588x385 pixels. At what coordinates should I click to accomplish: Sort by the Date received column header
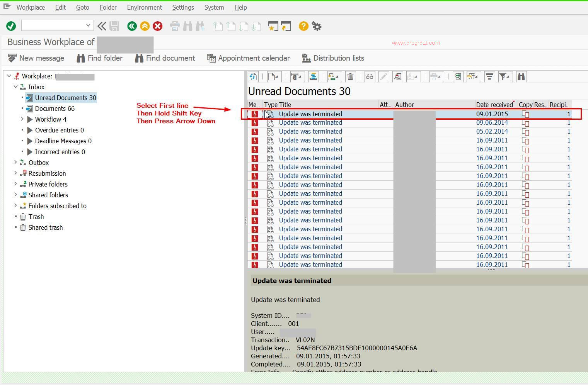494,105
